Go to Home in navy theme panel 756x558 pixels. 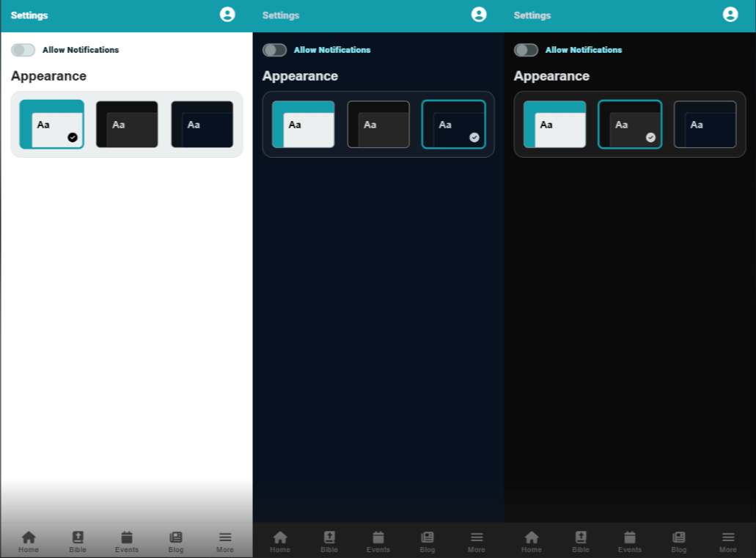point(280,542)
